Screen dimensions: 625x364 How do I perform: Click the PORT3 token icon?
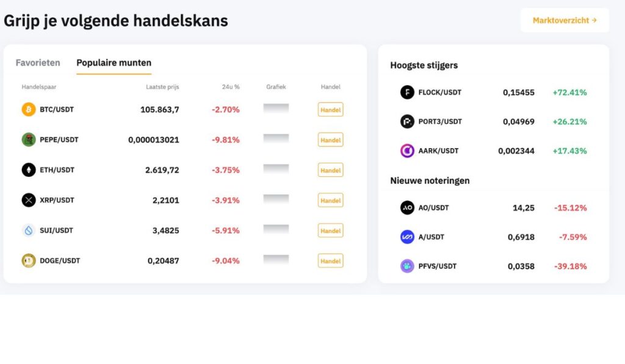coord(407,121)
